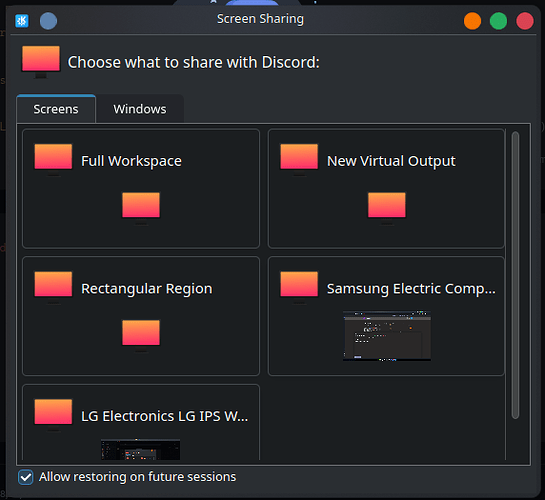Switch to the Windows tab
This screenshot has height=500, width=545.
[x=140, y=109]
